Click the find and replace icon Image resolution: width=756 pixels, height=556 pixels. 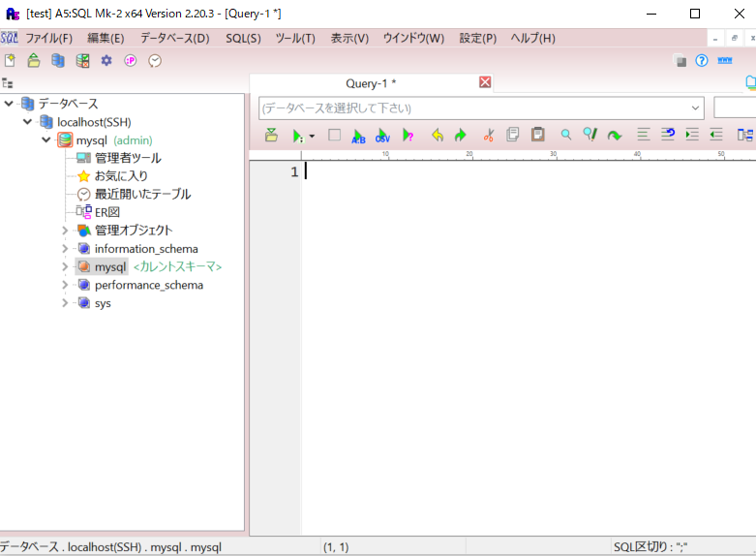coord(590,135)
